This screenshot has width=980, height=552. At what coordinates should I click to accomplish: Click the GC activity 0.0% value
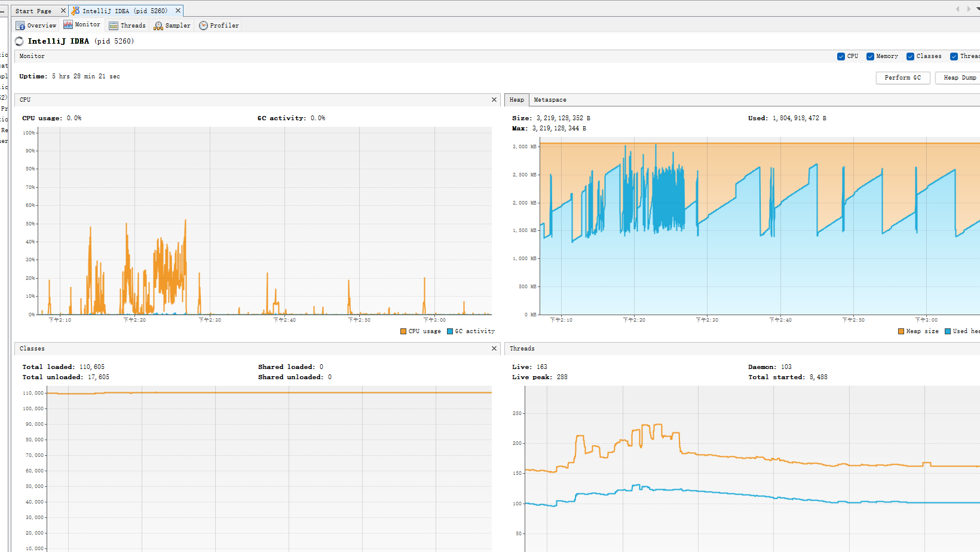coord(318,118)
